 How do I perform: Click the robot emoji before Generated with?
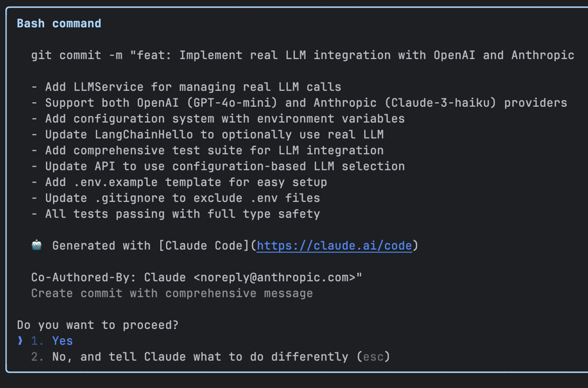pyautogui.click(x=36, y=246)
